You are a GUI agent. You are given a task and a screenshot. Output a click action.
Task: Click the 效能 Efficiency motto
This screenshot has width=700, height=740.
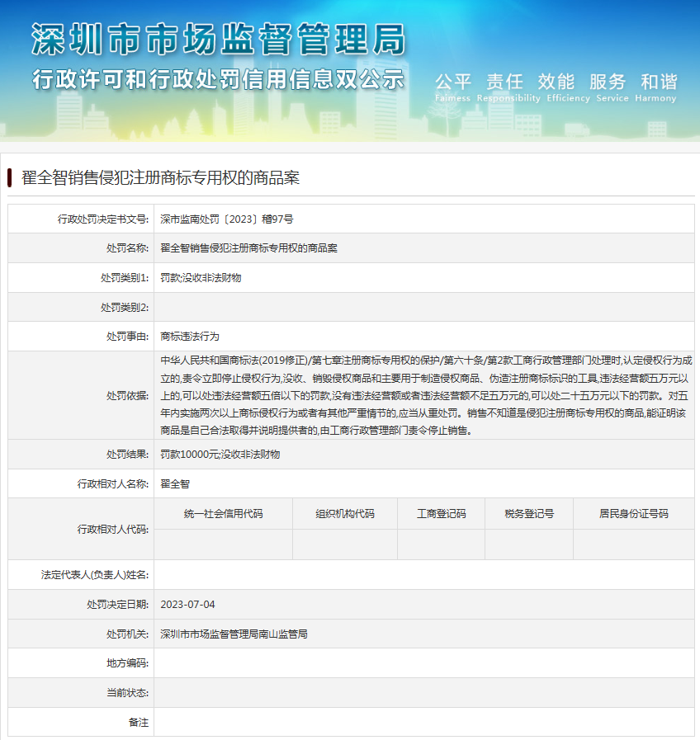pyautogui.click(x=568, y=87)
